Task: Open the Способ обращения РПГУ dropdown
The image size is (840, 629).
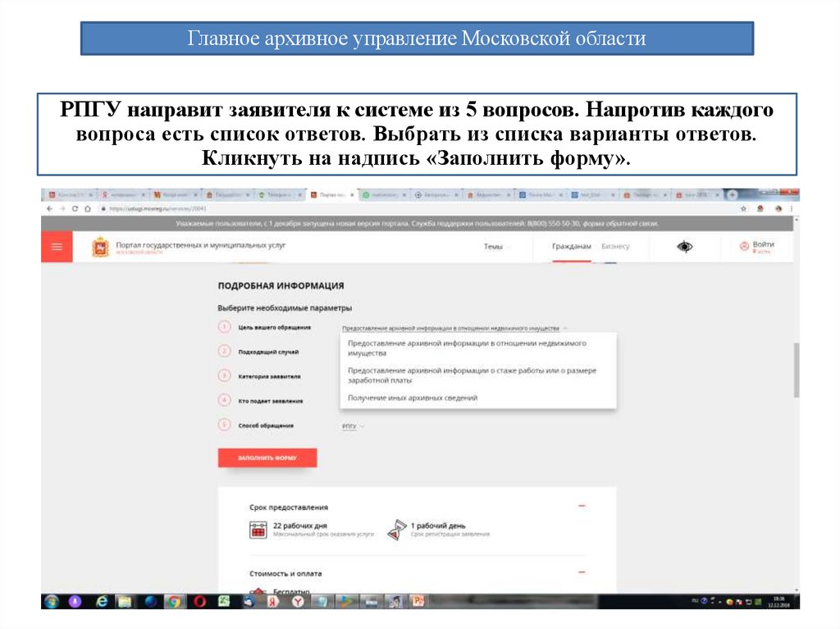Action: click(x=353, y=426)
